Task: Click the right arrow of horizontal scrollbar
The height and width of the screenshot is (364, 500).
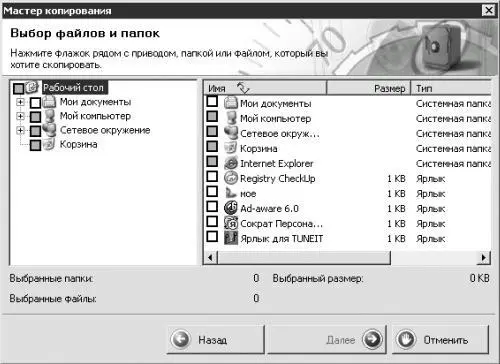Action: [484, 257]
